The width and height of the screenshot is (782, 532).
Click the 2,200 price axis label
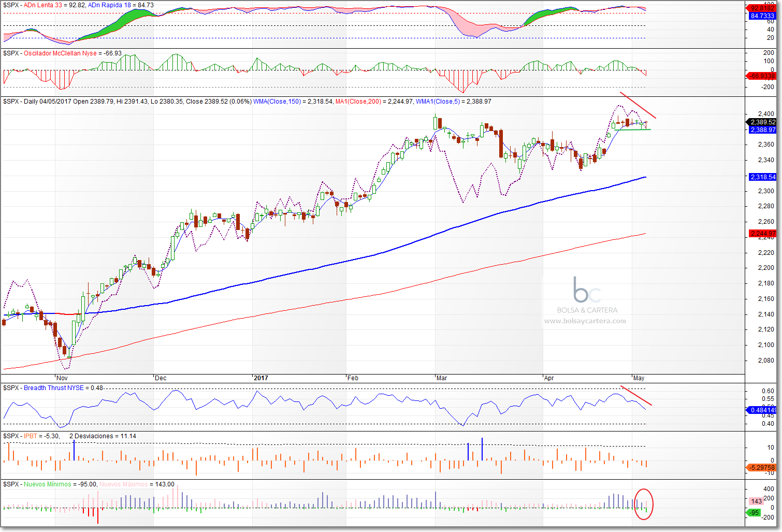coord(766,268)
